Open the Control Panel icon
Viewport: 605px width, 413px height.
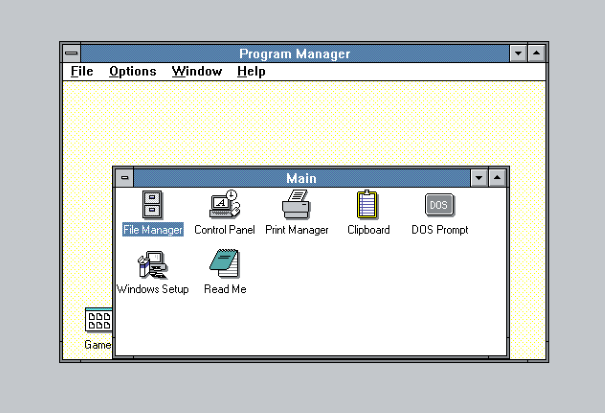coord(225,204)
